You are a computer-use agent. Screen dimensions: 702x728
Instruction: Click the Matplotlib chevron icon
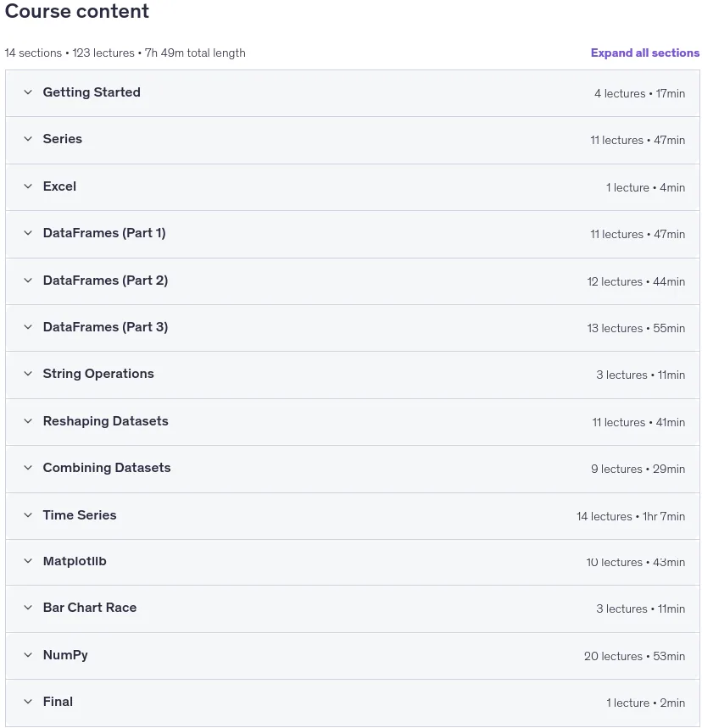pyautogui.click(x=28, y=561)
